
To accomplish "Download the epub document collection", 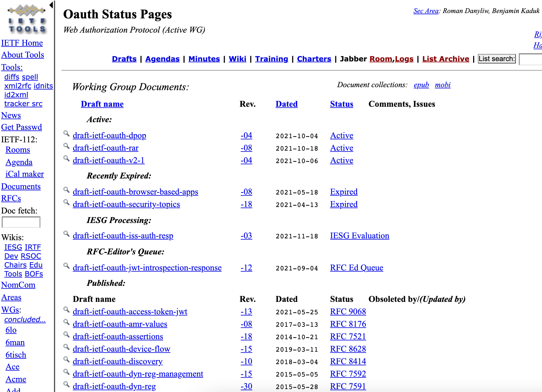I will [x=421, y=85].
